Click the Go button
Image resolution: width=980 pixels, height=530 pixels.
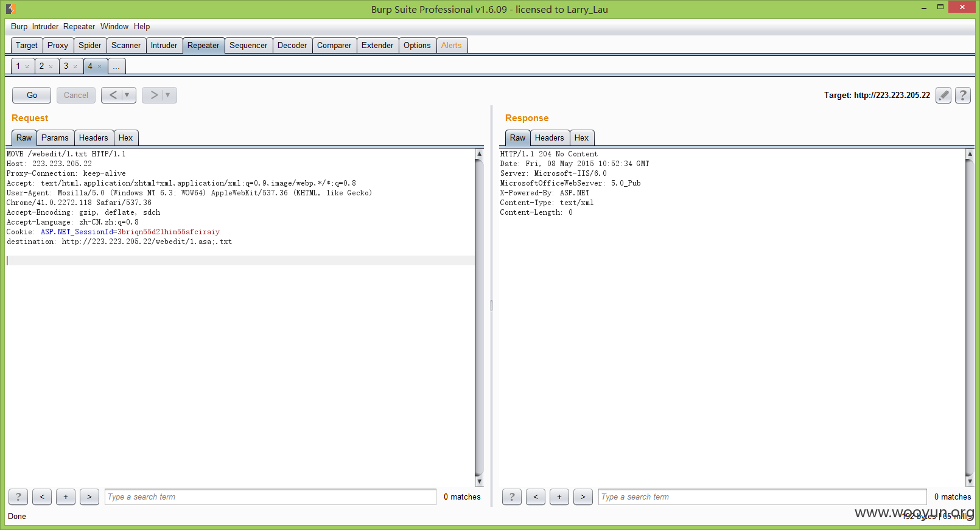(32, 96)
